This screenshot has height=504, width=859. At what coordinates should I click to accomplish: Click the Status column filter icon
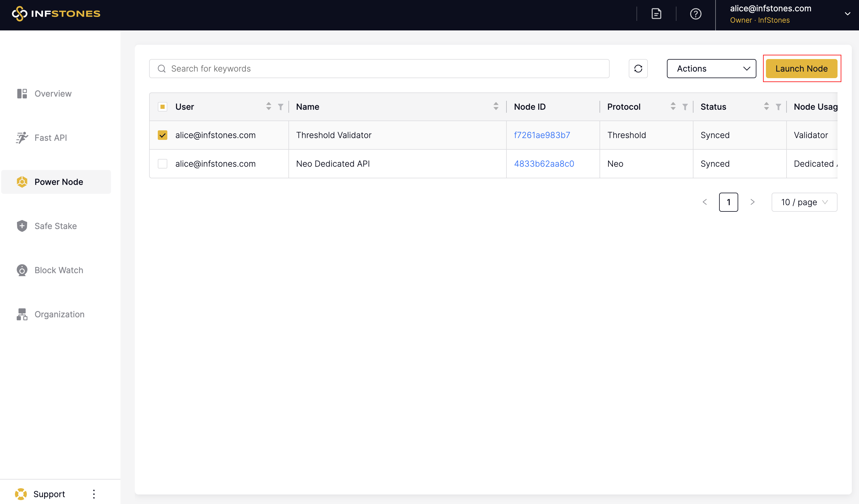(778, 107)
